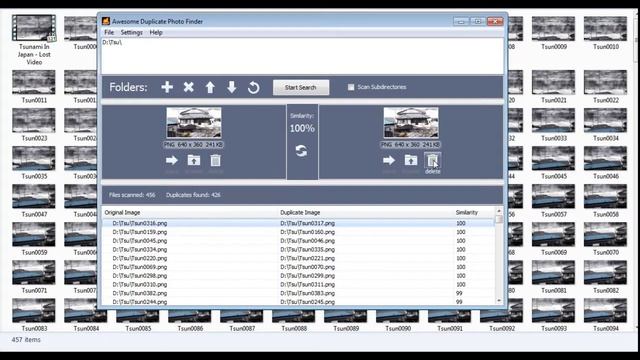Click duplicate entry D:\Tsu\Tsun0335.png

307,249
